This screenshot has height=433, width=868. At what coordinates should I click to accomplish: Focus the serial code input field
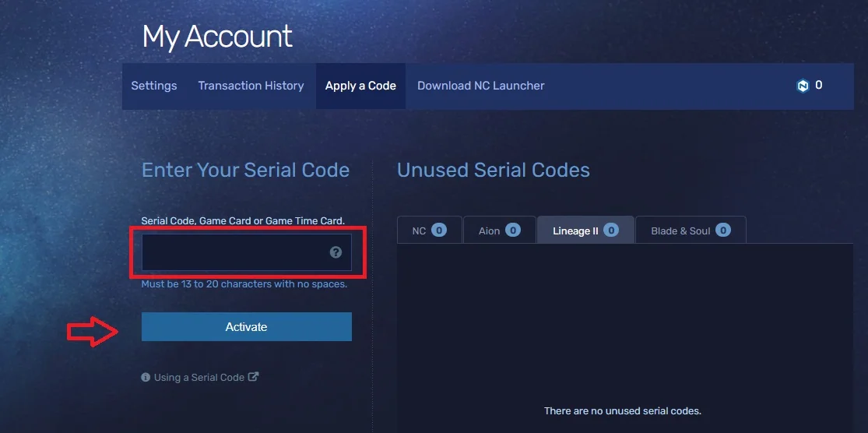[x=246, y=252]
